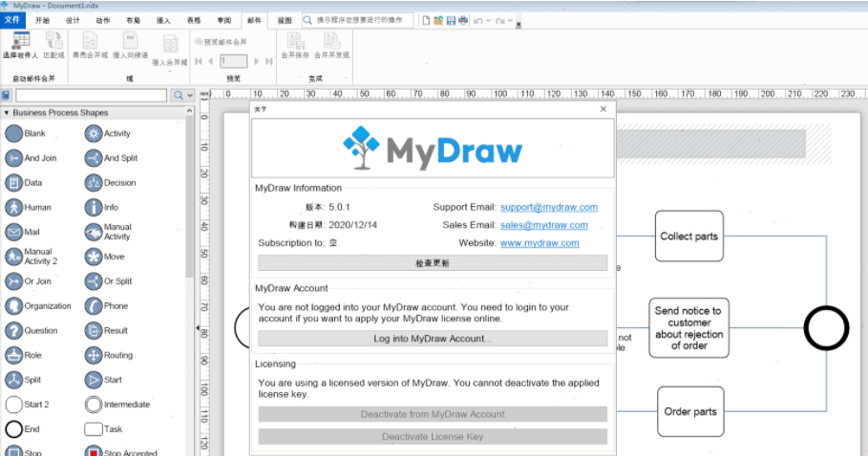Switch to the 视图 (View) tab
The height and width of the screenshot is (456, 868).
pyautogui.click(x=285, y=20)
